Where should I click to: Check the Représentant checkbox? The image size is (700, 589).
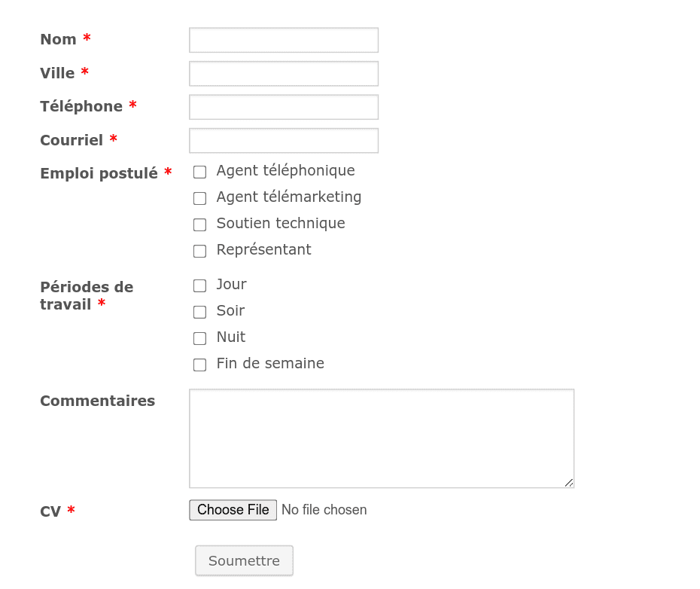click(199, 251)
